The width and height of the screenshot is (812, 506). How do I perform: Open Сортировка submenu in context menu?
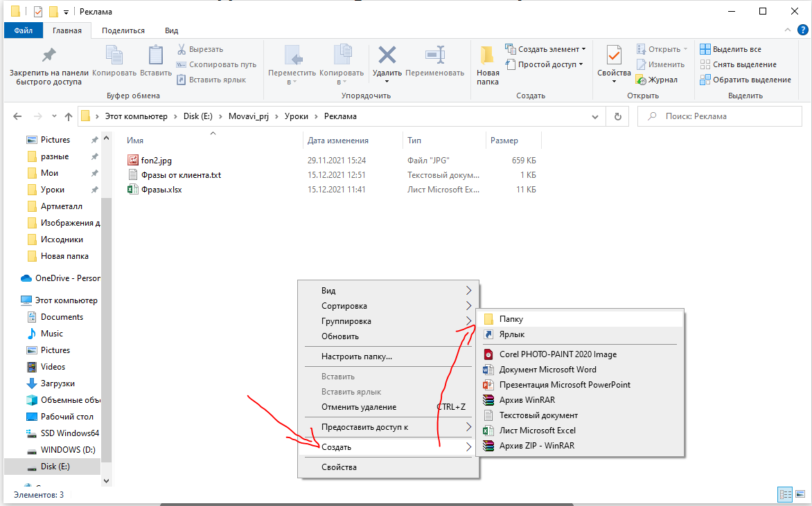pos(388,306)
